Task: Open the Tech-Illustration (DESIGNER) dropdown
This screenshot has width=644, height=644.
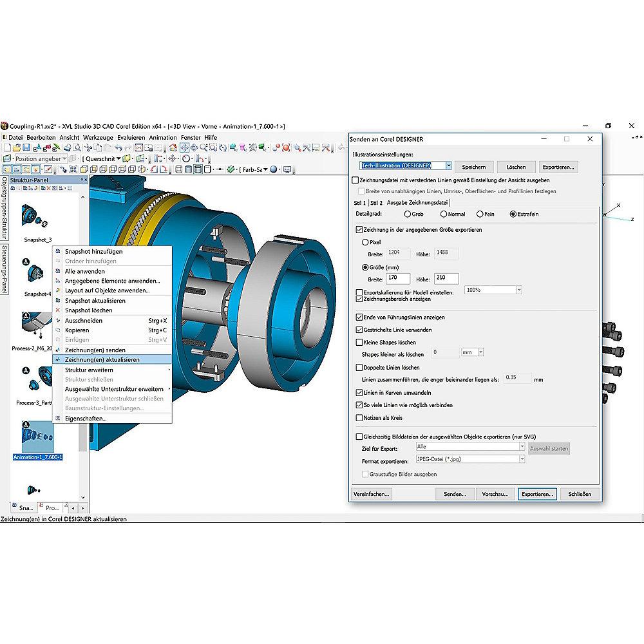Action: pos(449,166)
